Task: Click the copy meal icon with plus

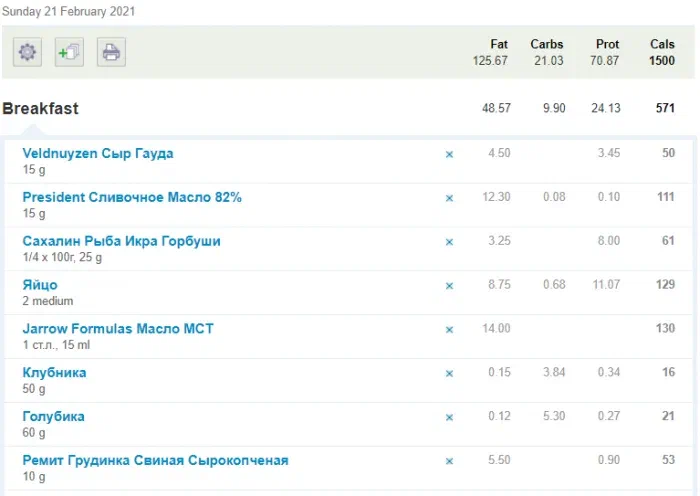Action: click(69, 53)
